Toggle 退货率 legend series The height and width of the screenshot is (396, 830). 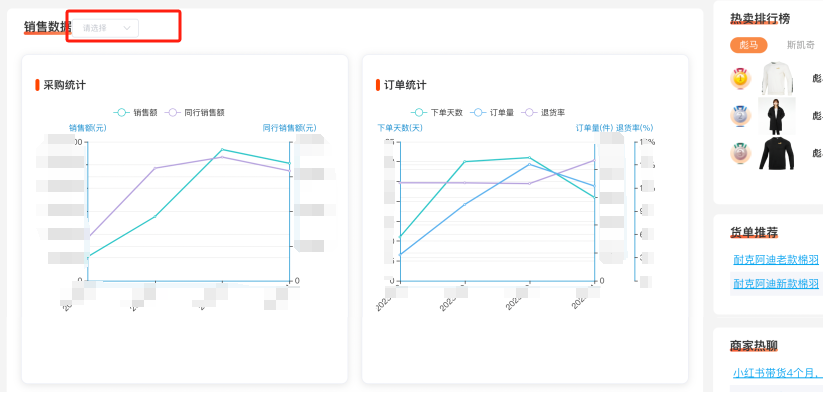tap(543, 112)
